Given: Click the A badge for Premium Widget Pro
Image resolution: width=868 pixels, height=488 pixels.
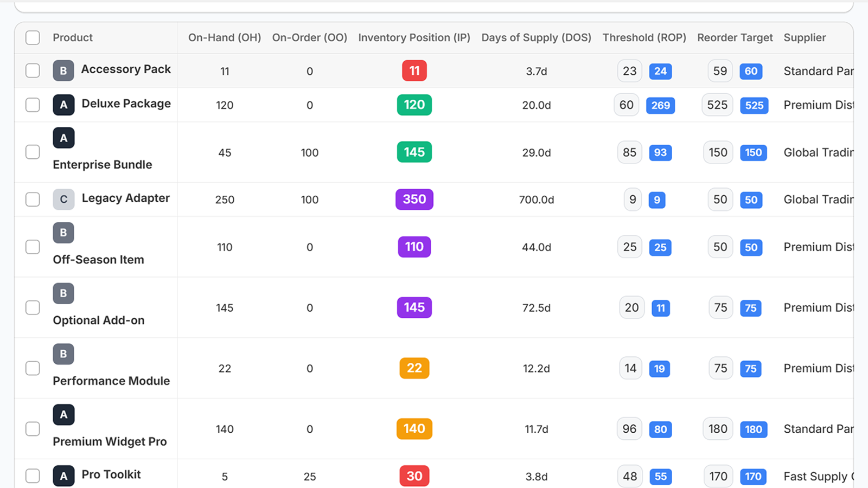Looking at the screenshot, I should click(x=63, y=414).
